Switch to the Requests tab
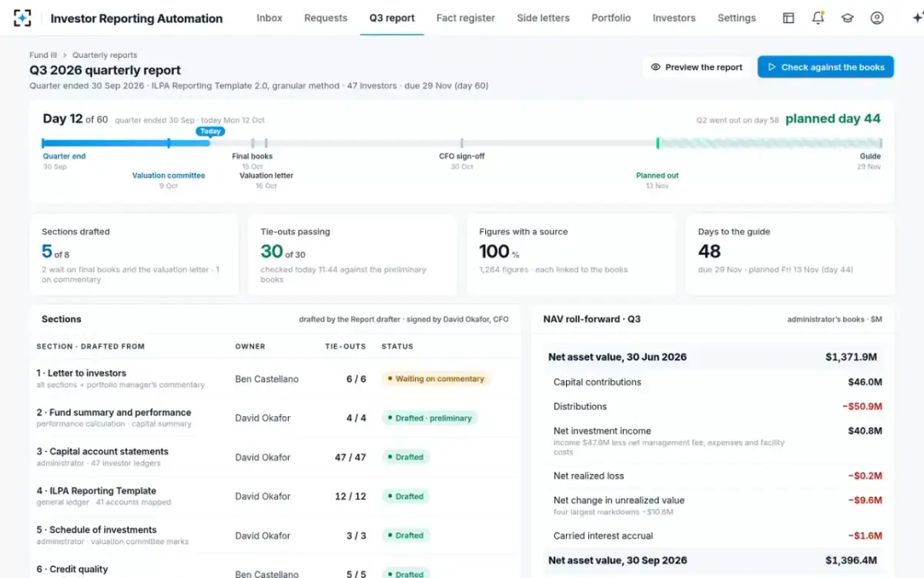Image resolution: width=924 pixels, height=578 pixels. tap(326, 18)
